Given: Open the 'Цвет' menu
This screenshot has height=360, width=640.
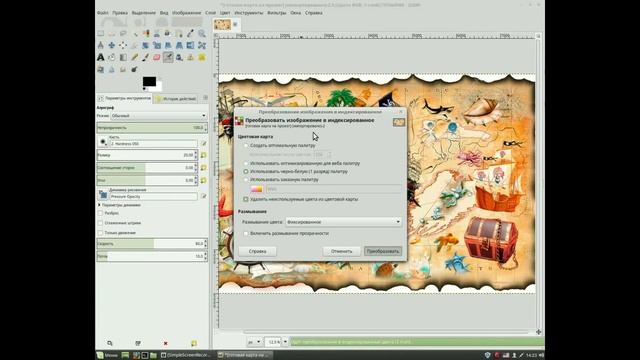Looking at the screenshot, I should click(x=225, y=13).
